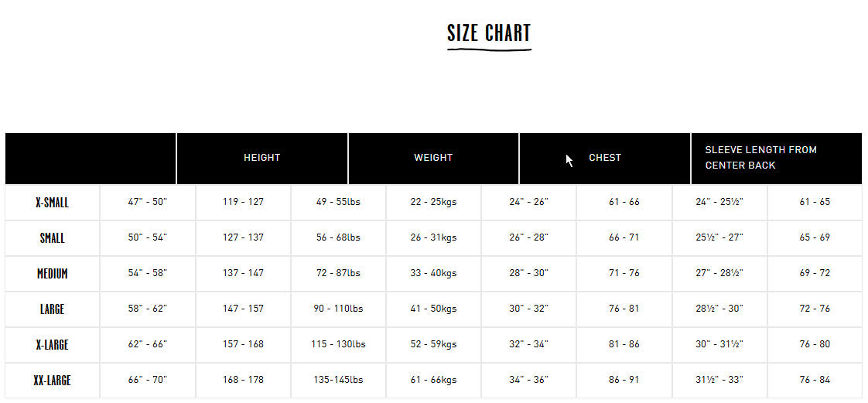Click the 86 - 91 chest cell

coord(624,380)
